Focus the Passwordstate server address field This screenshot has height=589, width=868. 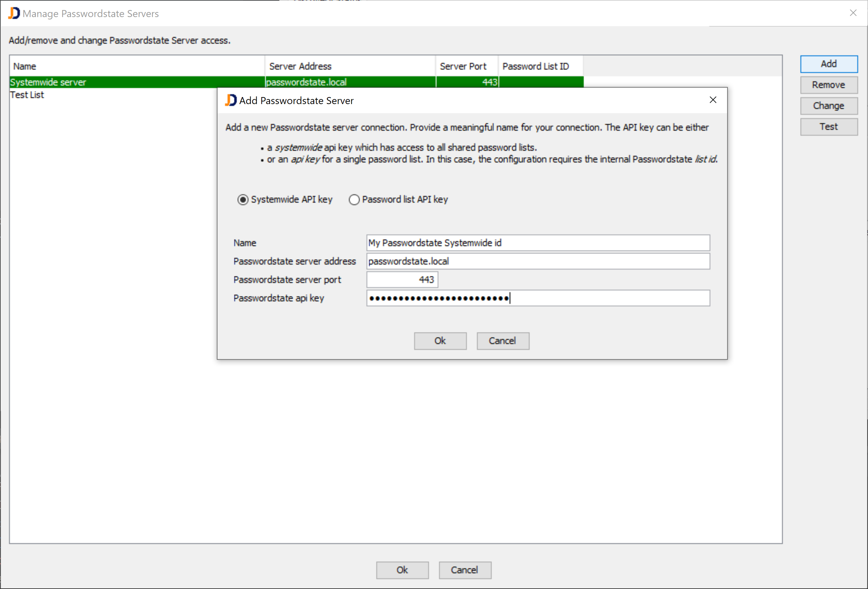538,261
